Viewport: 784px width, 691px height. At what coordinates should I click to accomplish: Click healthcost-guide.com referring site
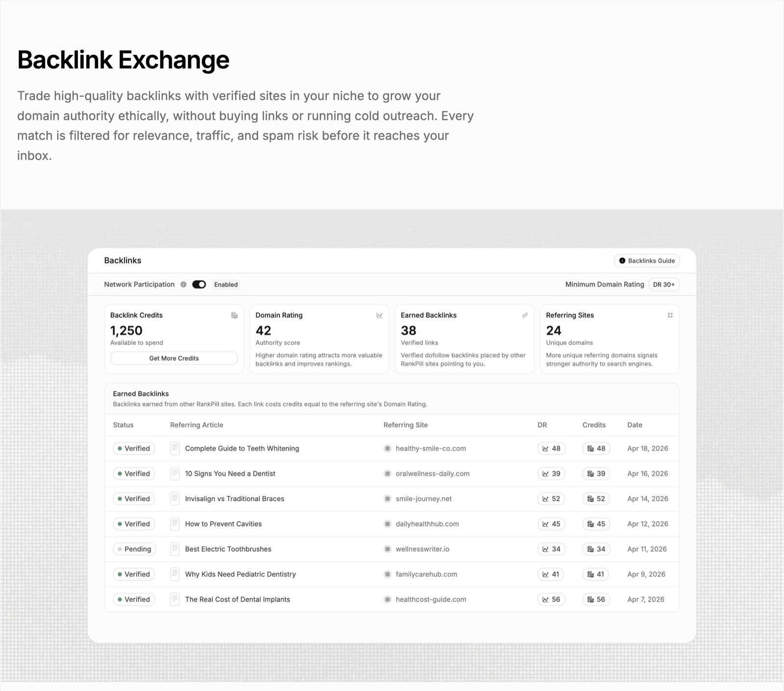pos(431,599)
